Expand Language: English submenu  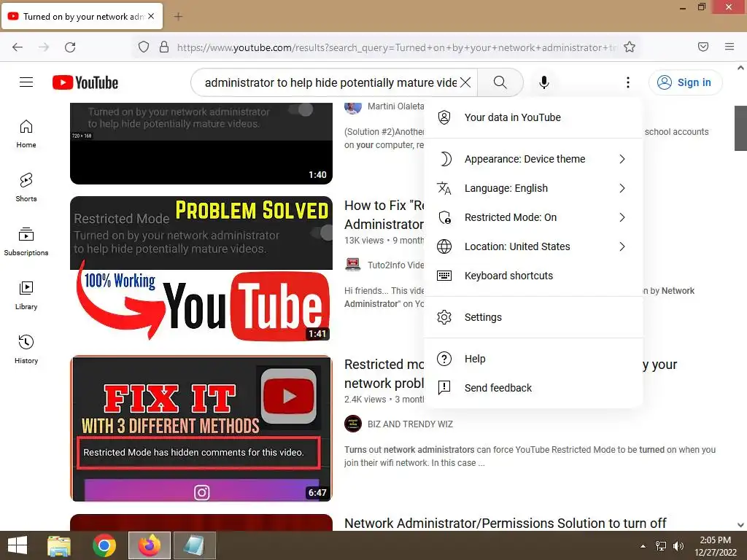click(x=533, y=188)
